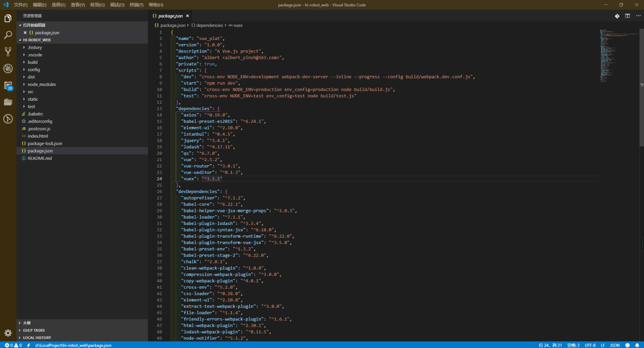Collapse the 打开的编辑器 section
This screenshot has width=644, height=348.
[x=82, y=25]
